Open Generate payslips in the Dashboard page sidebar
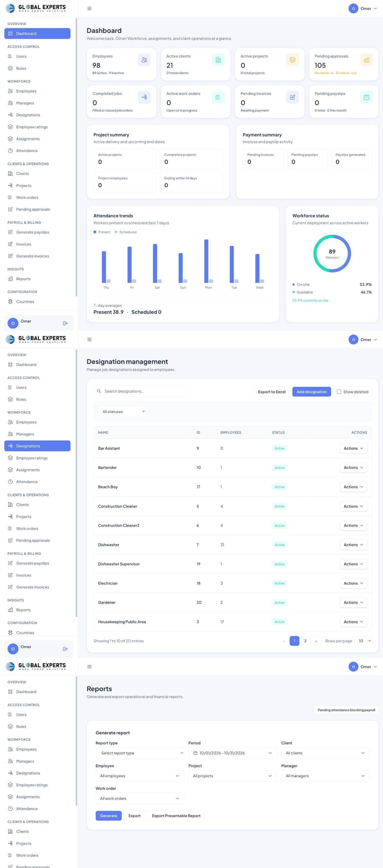The image size is (383, 868). point(37,232)
